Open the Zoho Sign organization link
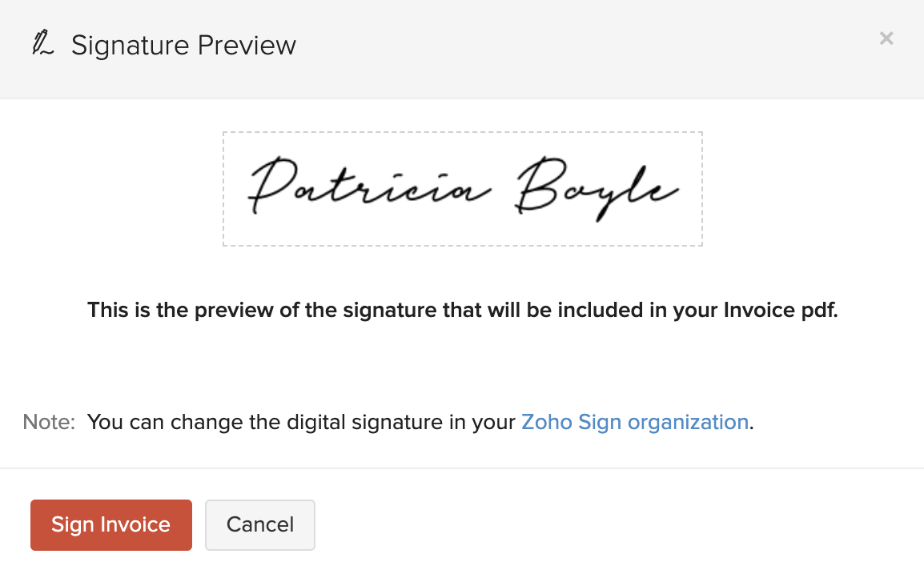Image resolution: width=924 pixels, height=578 pixels. (633, 422)
